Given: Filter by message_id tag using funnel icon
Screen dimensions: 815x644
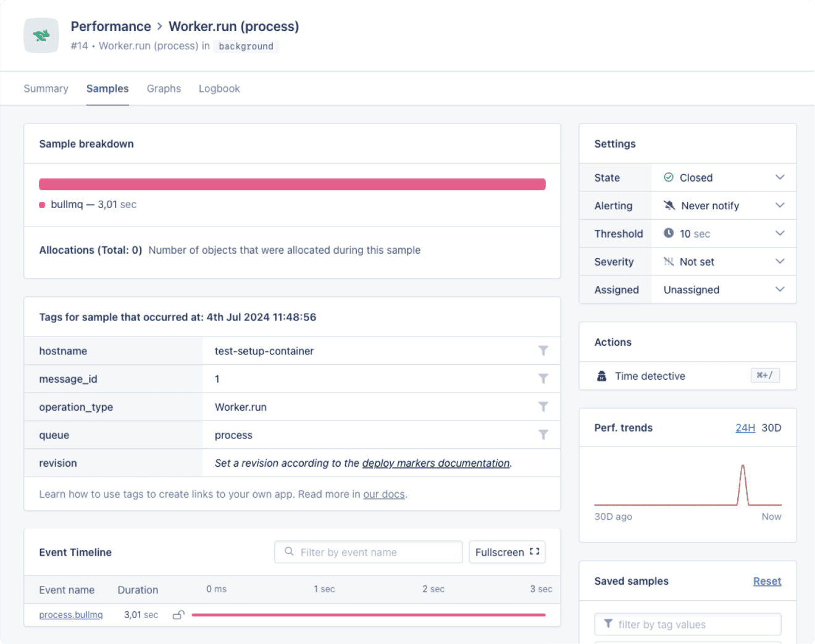Looking at the screenshot, I should pos(543,378).
